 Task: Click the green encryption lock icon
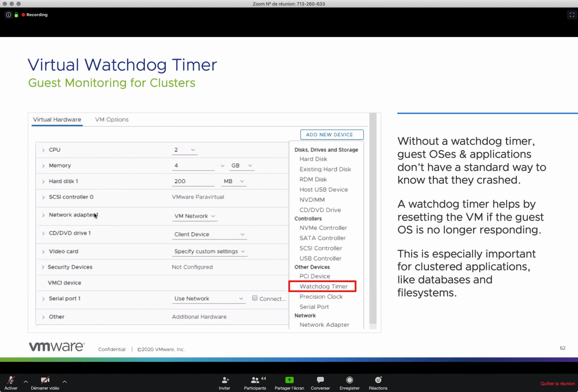[16, 15]
